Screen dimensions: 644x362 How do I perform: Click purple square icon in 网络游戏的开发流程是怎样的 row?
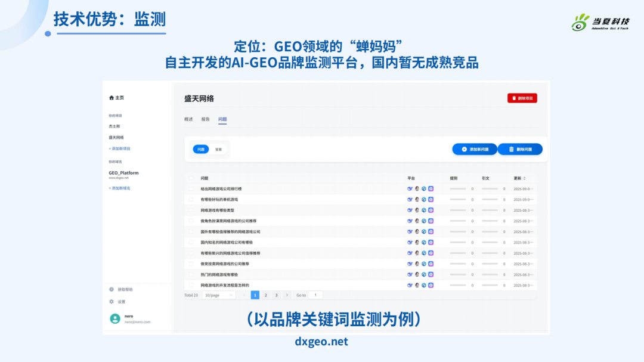pyautogui.click(x=431, y=285)
